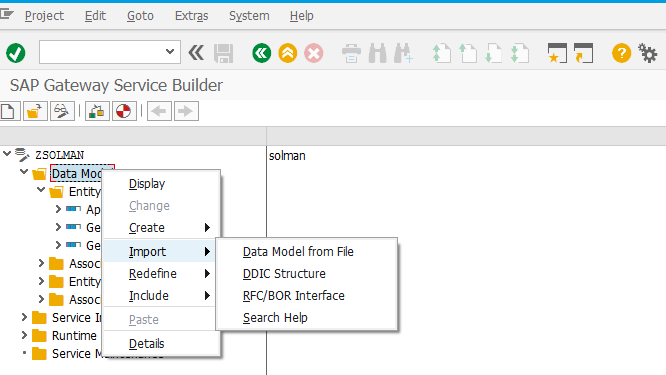Screen dimensions: 666x375
Task: Expand the Runtime Artifacts folder
Action: 24,335
